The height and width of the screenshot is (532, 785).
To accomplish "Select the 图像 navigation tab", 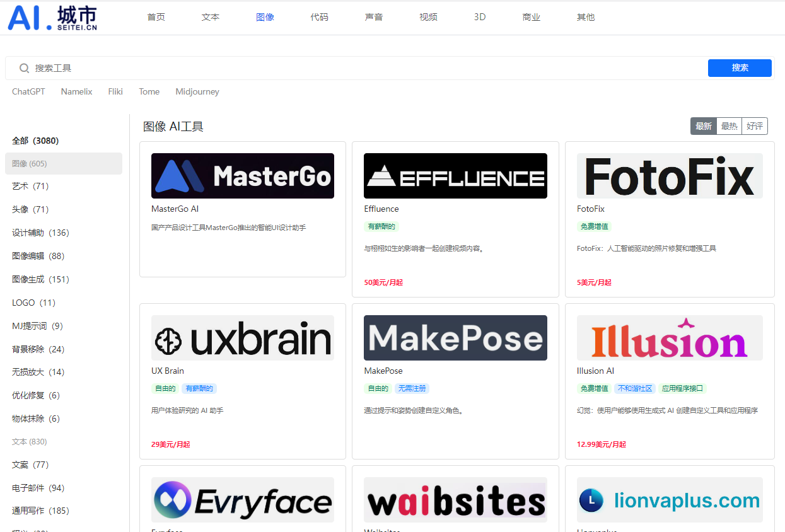I will (265, 17).
